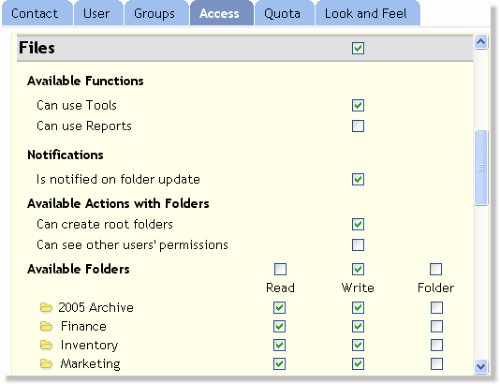This screenshot has height=384, width=500.
Task: Uncheck the Files section checkbox
Action: (x=358, y=48)
